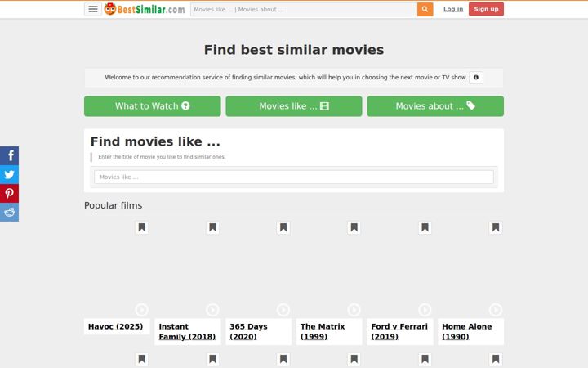This screenshot has width=588, height=368.
Task: Focus the top header search field
Action: click(x=304, y=9)
